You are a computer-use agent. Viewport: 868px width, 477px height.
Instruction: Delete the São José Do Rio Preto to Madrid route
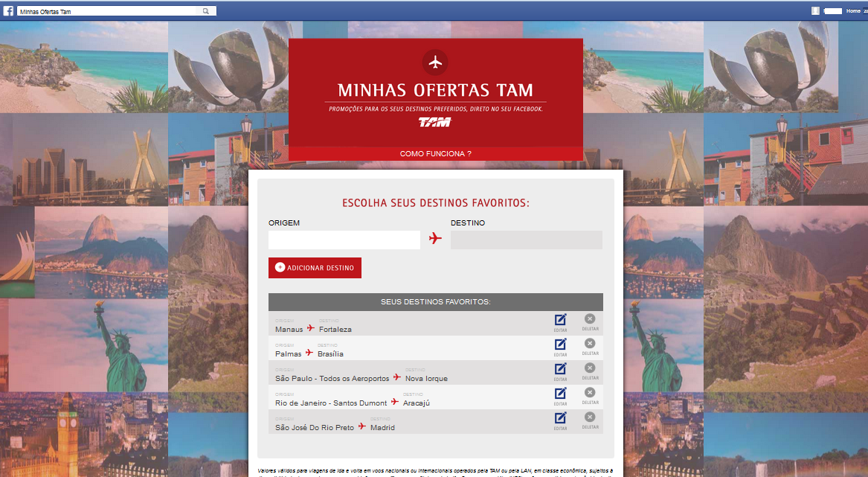click(590, 419)
